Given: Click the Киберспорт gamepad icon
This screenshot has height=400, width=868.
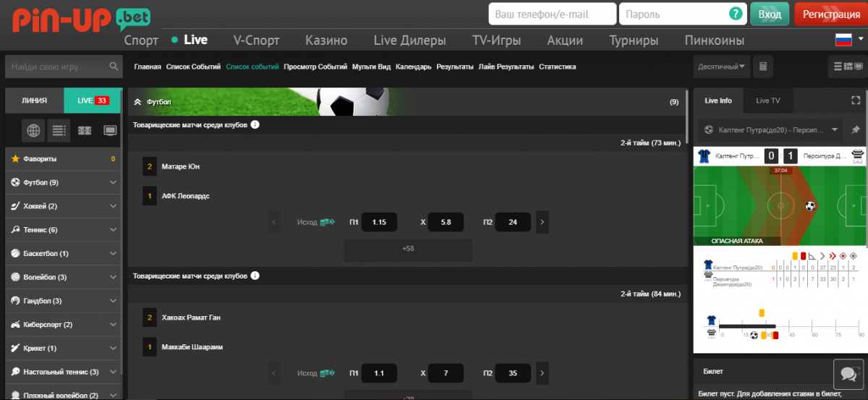Looking at the screenshot, I should point(15,325).
